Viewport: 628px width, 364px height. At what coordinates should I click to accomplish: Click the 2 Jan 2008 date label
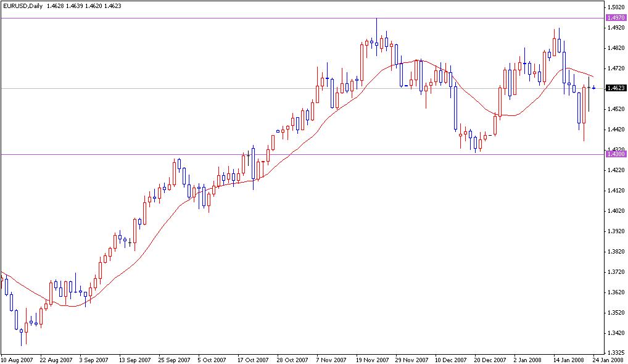click(527, 360)
